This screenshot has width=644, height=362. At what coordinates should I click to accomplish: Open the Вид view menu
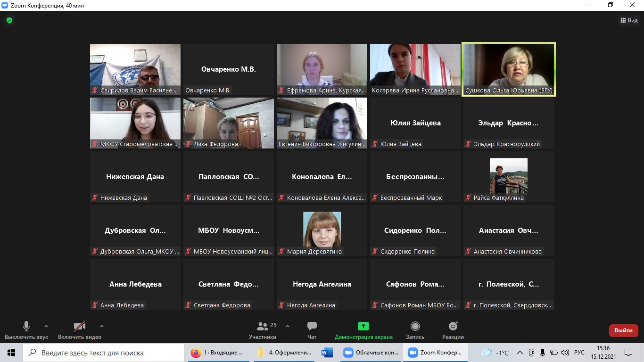tap(628, 20)
